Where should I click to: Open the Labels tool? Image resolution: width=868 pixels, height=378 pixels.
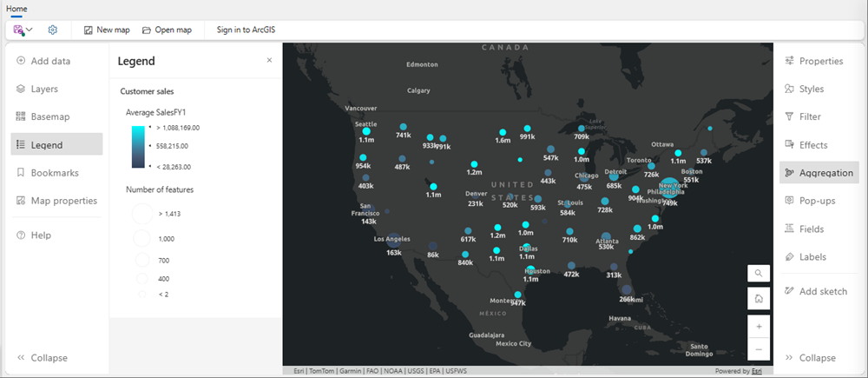pos(819,256)
